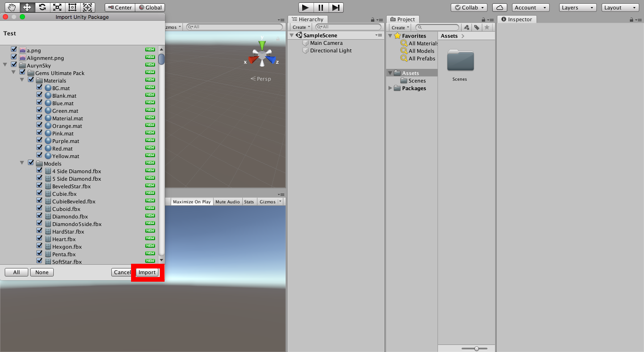Screen dimensions: 644x352
Task: Toggle the Inspector panel lock icon
Action: click(x=632, y=20)
